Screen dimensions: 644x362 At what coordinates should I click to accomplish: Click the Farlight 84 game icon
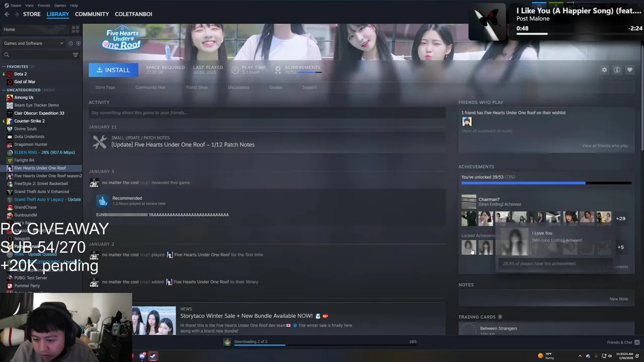point(10,160)
